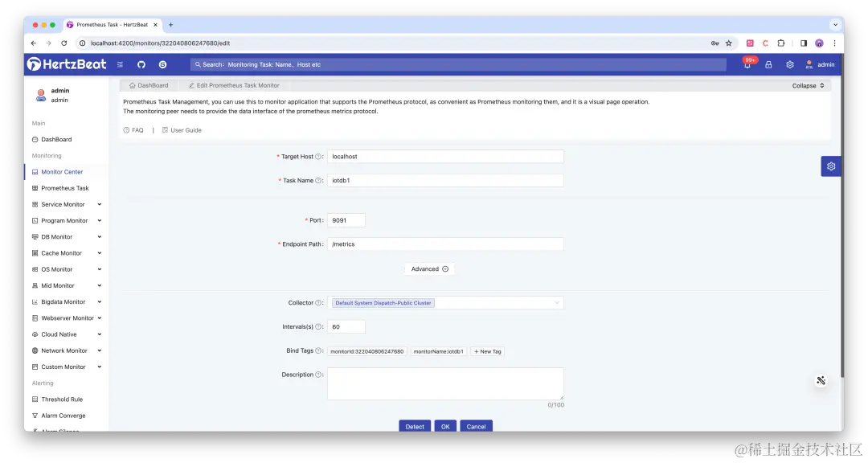
Task: Open the FAQ link
Action: (x=133, y=130)
